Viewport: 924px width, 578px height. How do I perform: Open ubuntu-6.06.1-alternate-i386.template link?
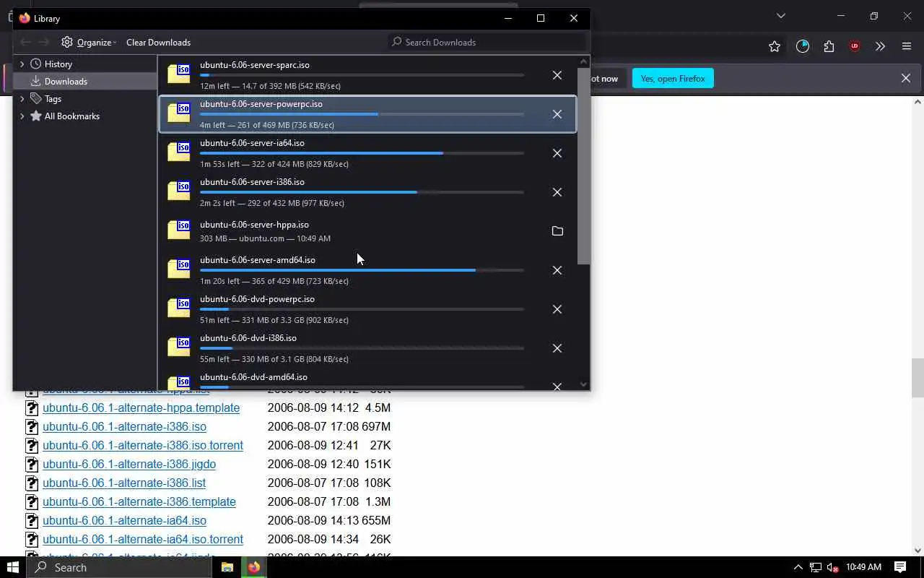pos(139,501)
